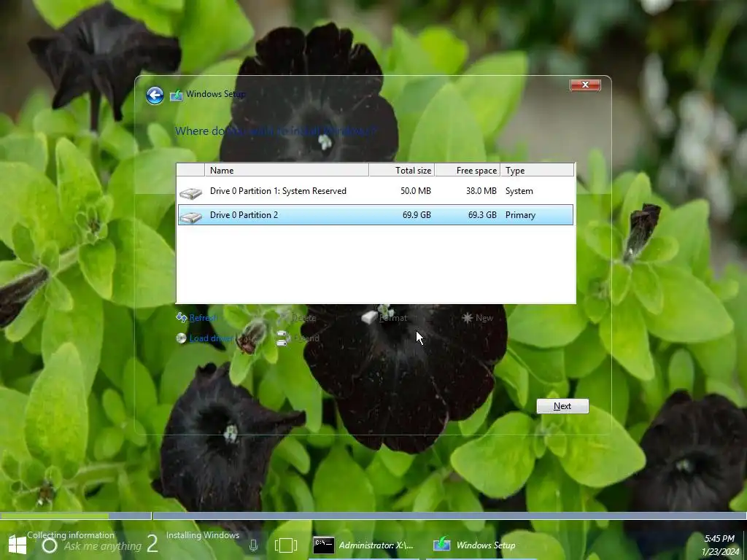Click the 38.0 MB free space cell
Image resolution: width=747 pixels, height=560 pixels.
click(481, 191)
